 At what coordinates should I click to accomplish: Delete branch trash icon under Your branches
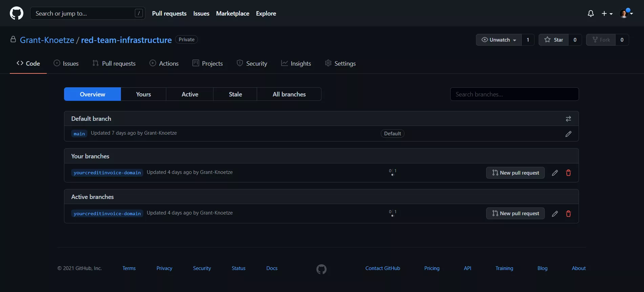coord(568,173)
